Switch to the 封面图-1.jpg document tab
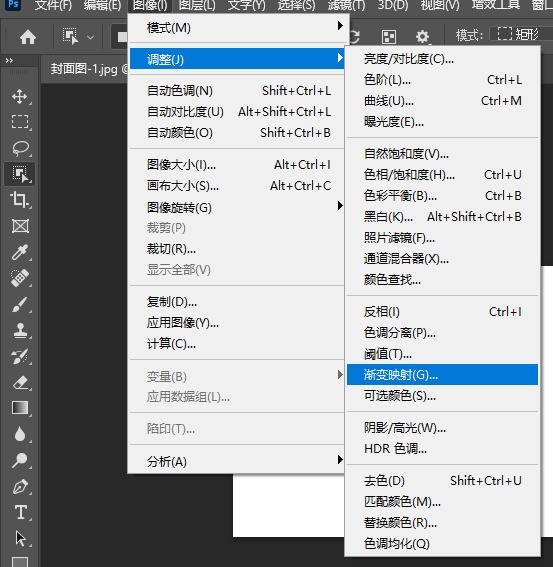 84,69
